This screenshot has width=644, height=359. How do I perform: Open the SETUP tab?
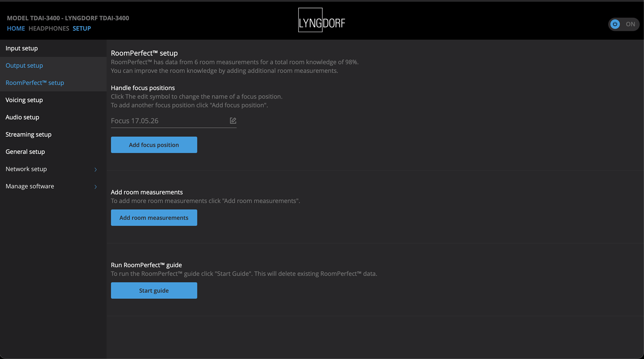pyautogui.click(x=82, y=28)
